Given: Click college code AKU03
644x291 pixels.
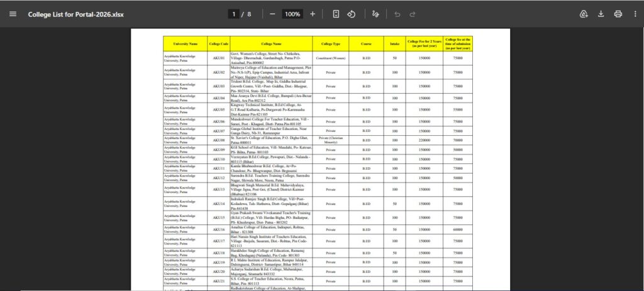Looking at the screenshot, I should click(x=218, y=86).
